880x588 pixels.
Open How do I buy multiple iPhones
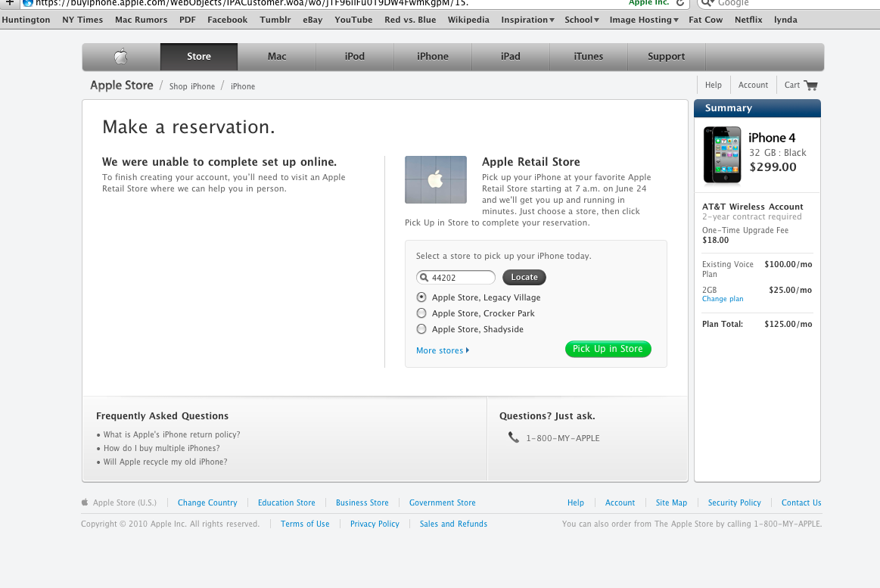pyautogui.click(x=162, y=448)
